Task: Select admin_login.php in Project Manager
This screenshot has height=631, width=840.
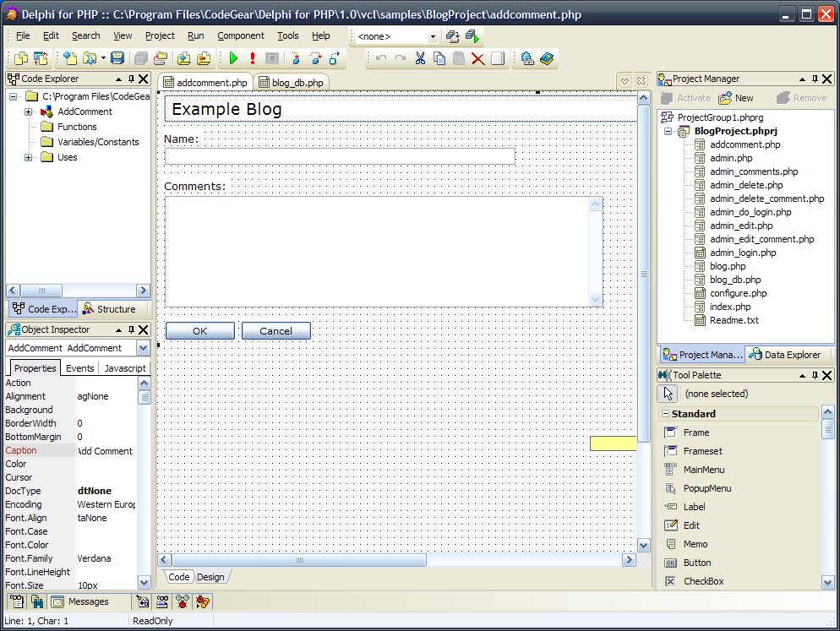Action: pos(743,253)
